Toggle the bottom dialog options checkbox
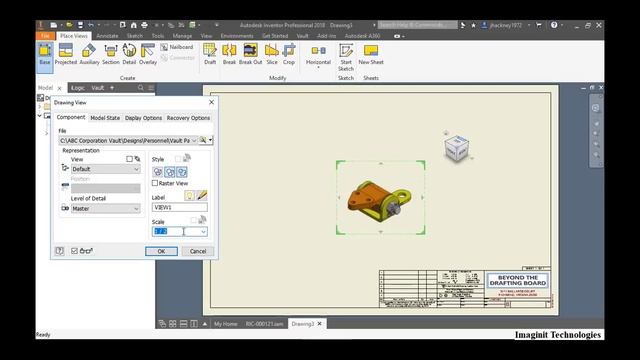 [x=74, y=251]
